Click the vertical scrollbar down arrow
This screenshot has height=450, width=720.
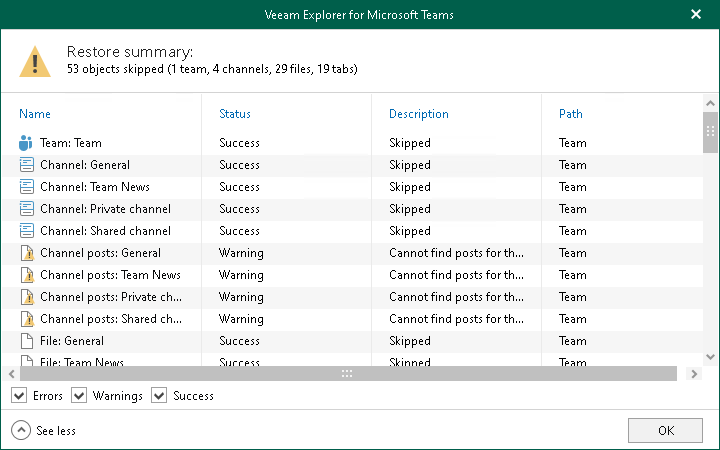tap(710, 357)
